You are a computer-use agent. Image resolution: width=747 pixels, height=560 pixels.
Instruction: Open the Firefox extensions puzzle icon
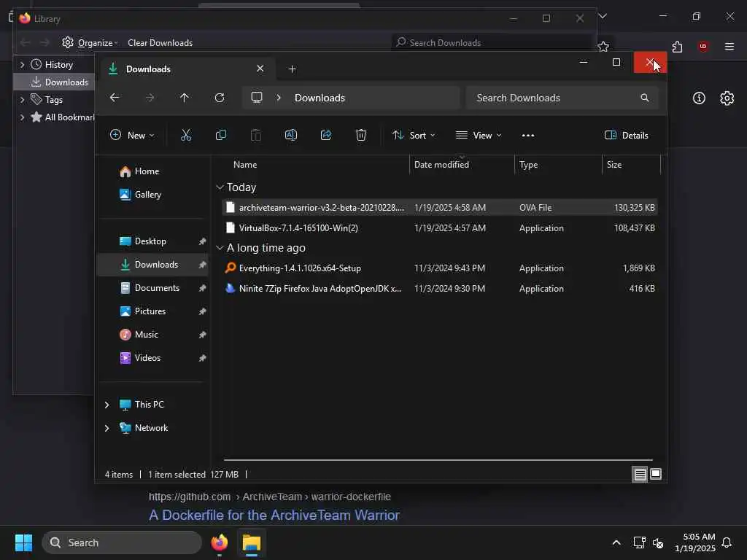(x=677, y=46)
